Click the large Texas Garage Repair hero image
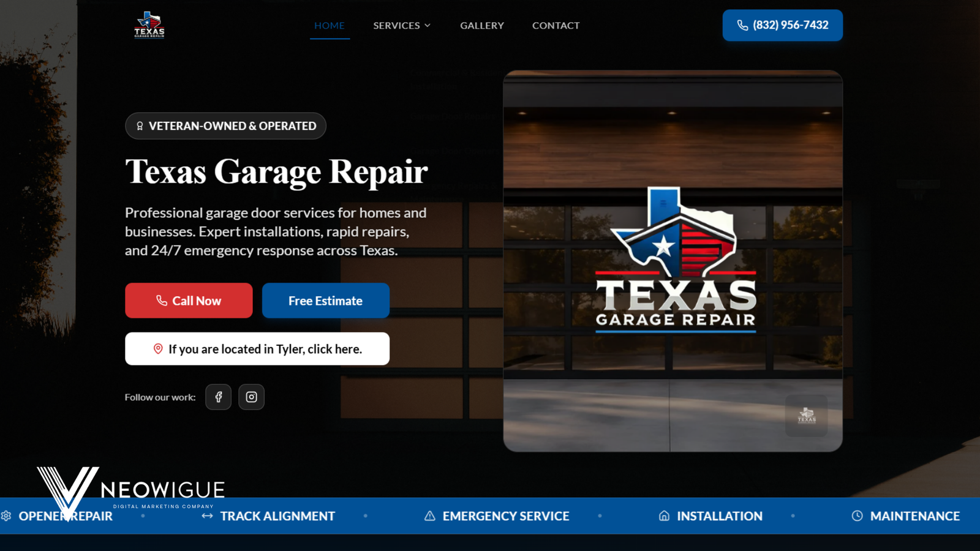980x551 pixels. (673, 261)
